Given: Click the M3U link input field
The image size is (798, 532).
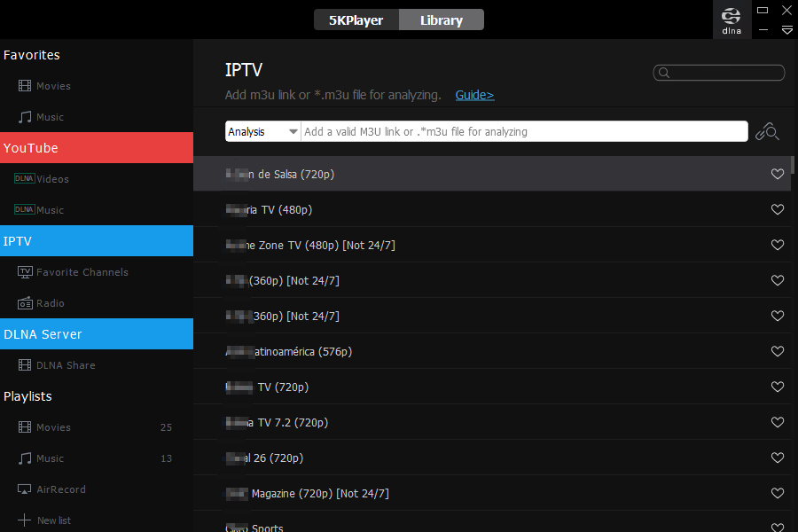Looking at the screenshot, I should point(524,131).
